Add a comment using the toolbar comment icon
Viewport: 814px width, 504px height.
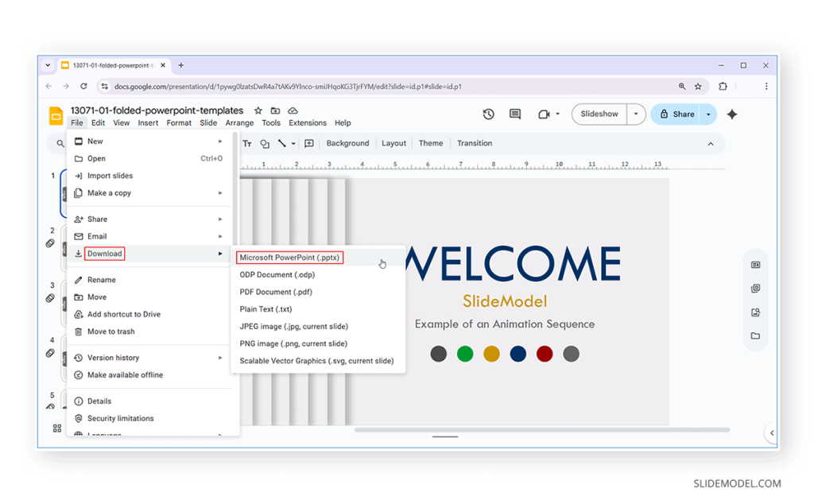point(309,143)
